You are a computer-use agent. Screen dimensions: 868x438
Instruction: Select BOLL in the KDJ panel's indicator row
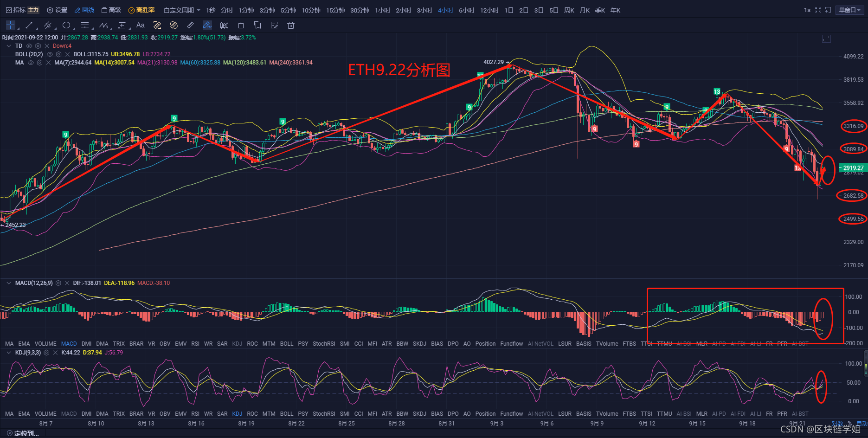tap(287, 414)
